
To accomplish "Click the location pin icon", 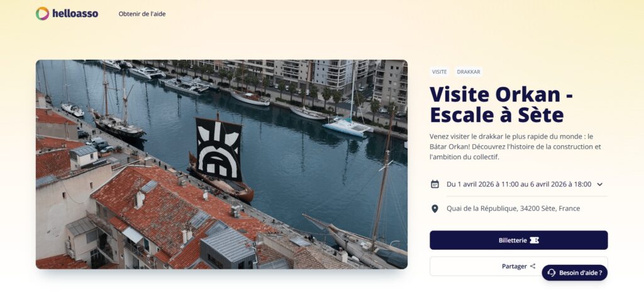I will point(435,209).
